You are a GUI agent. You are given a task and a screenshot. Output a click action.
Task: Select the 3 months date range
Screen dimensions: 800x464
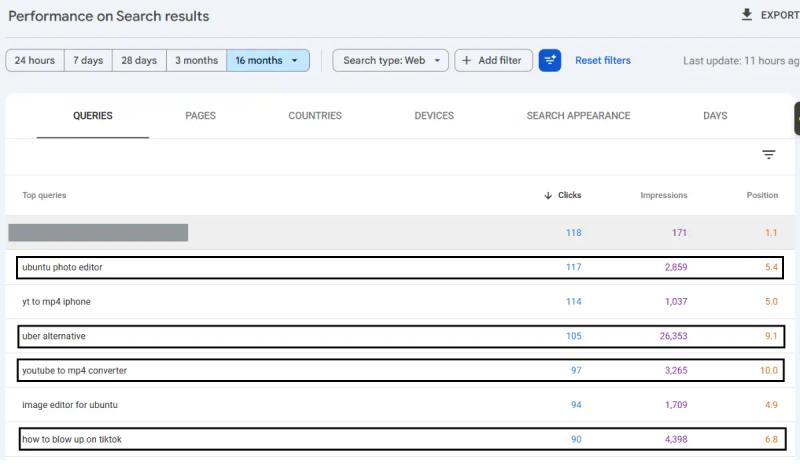[196, 60]
